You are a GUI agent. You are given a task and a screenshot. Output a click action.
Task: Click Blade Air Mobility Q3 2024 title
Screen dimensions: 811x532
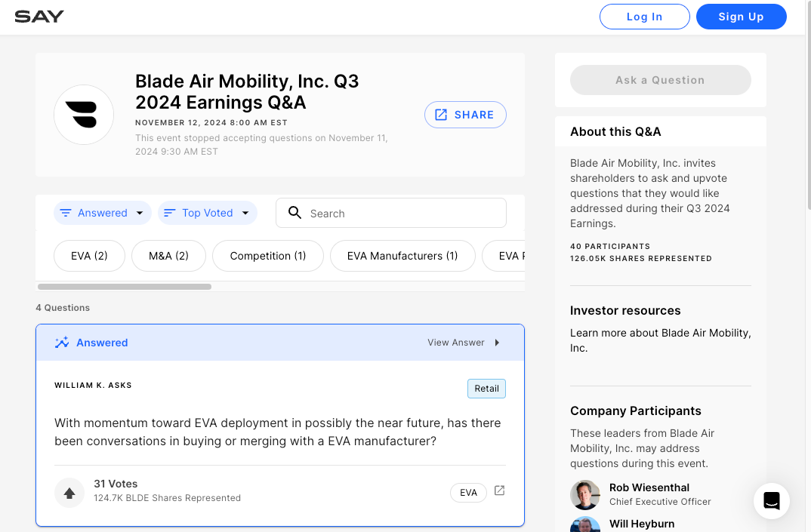pyautogui.click(x=247, y=92)
